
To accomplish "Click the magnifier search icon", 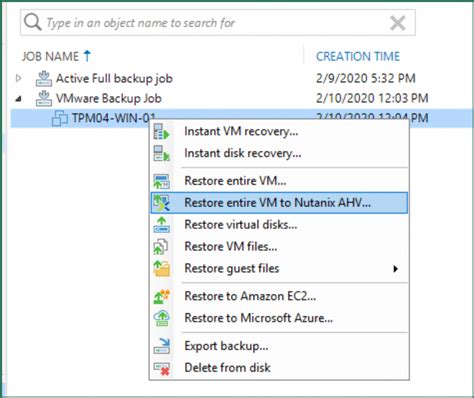I will [x=32, y=22].
